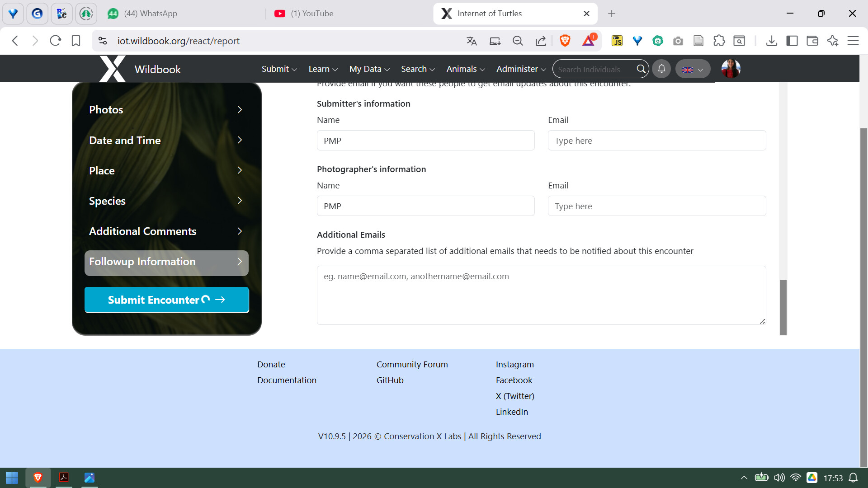Expand the Submit menu

(x=279, y=69)
